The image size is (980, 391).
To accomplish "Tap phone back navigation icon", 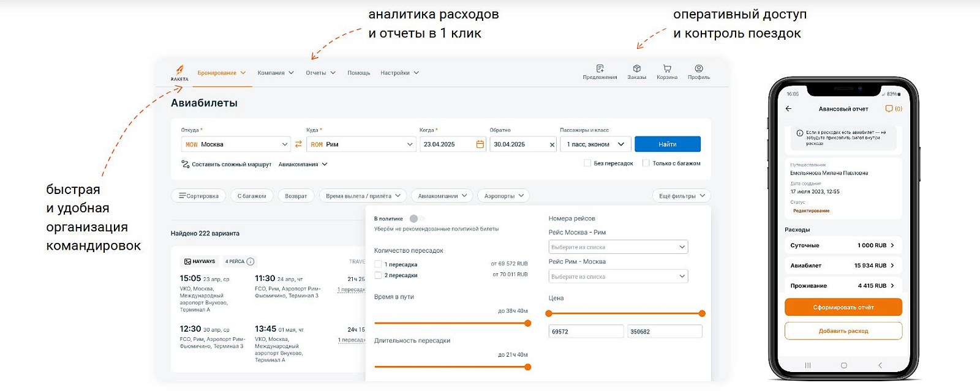I will [x=880, y=365].
